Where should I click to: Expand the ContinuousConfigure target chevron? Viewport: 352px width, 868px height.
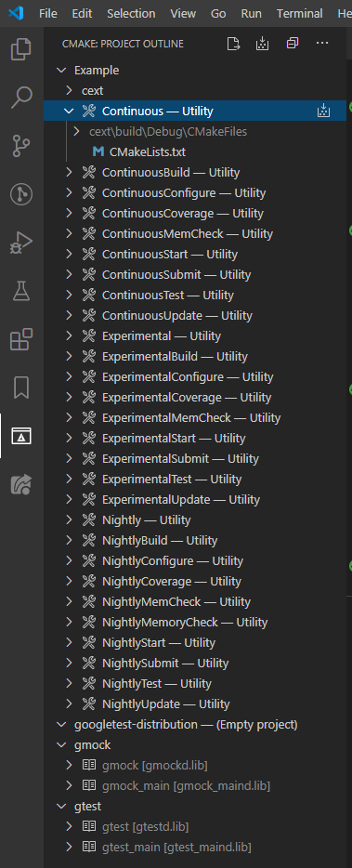(x=69, y=193)
